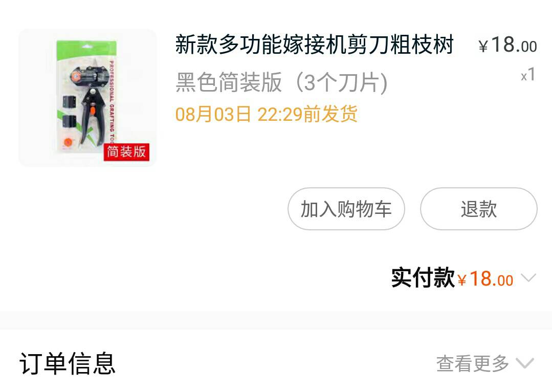Tap the vertical PROFESSIONAL GRAFTING TOOL text on the package
The width and height of the screenshot is (552, 392).
112,101
